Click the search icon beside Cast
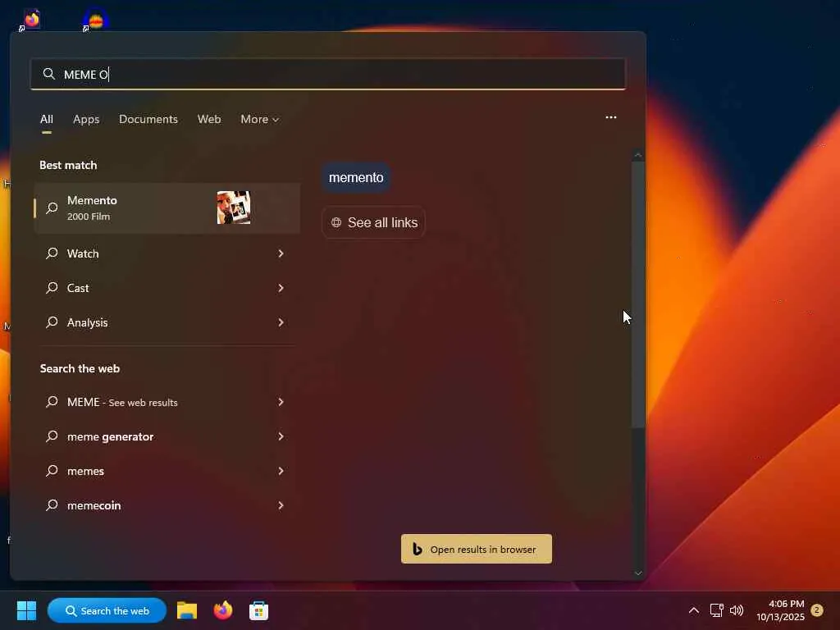The image size is (840, 630). (52, 288)
